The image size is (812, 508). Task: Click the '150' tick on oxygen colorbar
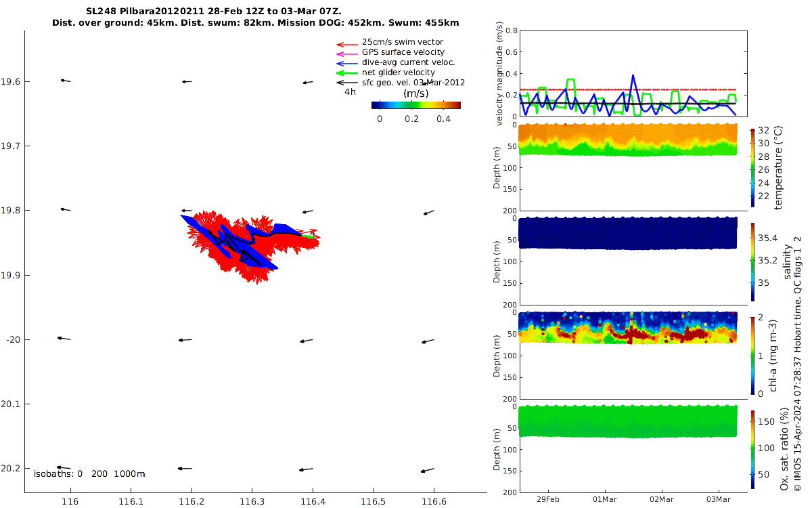(765, 421)
